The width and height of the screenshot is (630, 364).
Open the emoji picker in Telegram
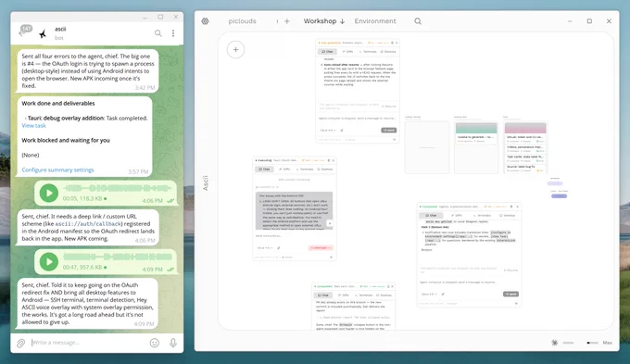155,343
